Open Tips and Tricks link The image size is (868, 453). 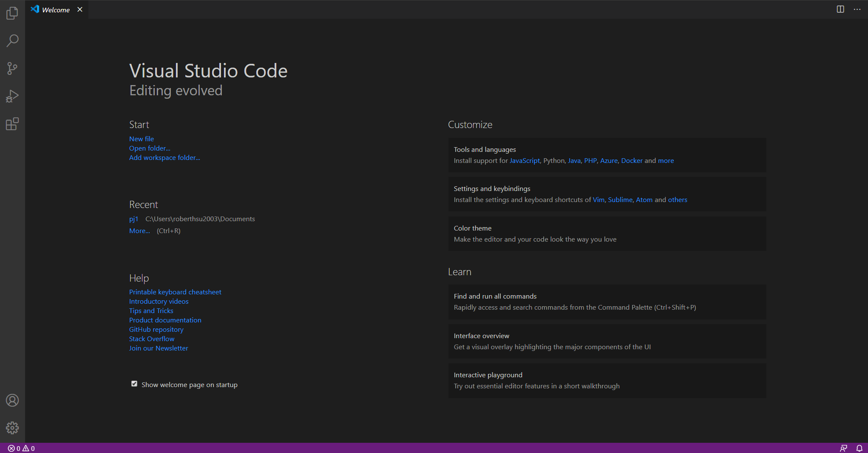151,311
